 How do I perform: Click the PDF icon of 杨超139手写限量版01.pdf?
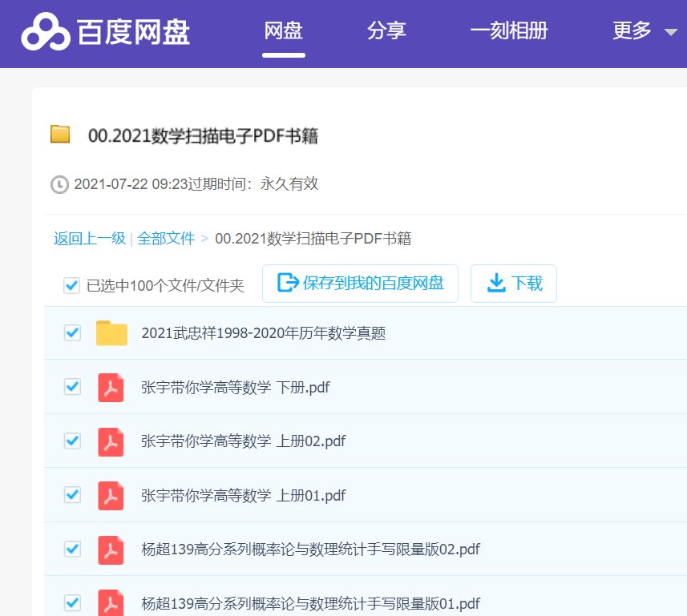[111, 603]
